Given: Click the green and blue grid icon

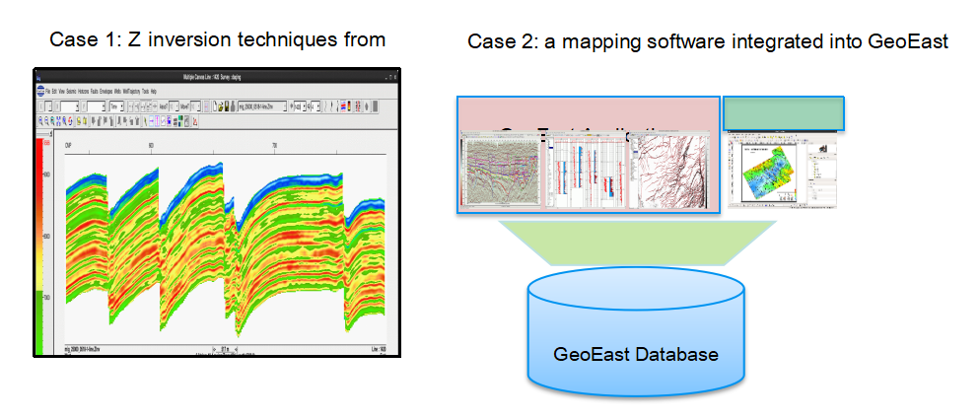Looking at the screenshot, I should coord(180,121).
